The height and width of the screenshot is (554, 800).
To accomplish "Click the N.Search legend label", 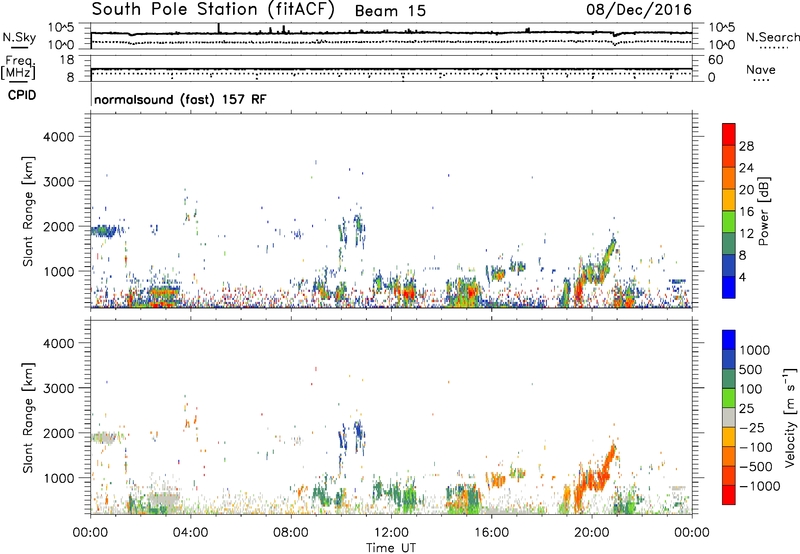I will click(x=772, y=37).
